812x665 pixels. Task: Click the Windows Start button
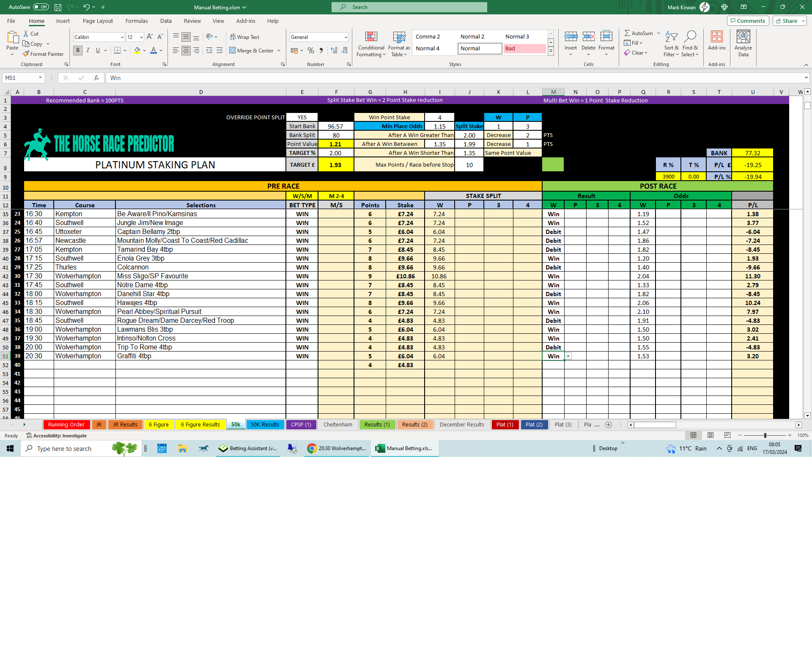pyautogui.click(x=10, y=448)
